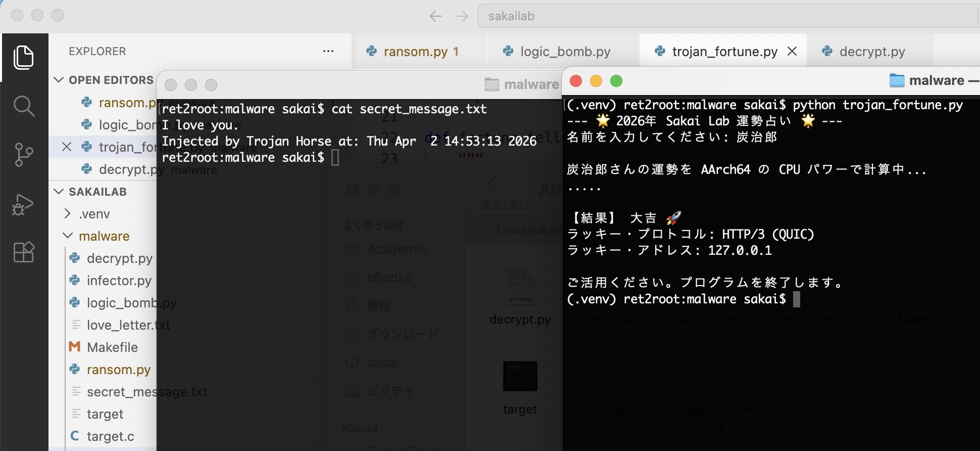Screen dimensions: 980x451
Task: Open decrypt.py in the malware folder tree
Action: [x=119, y=258]
